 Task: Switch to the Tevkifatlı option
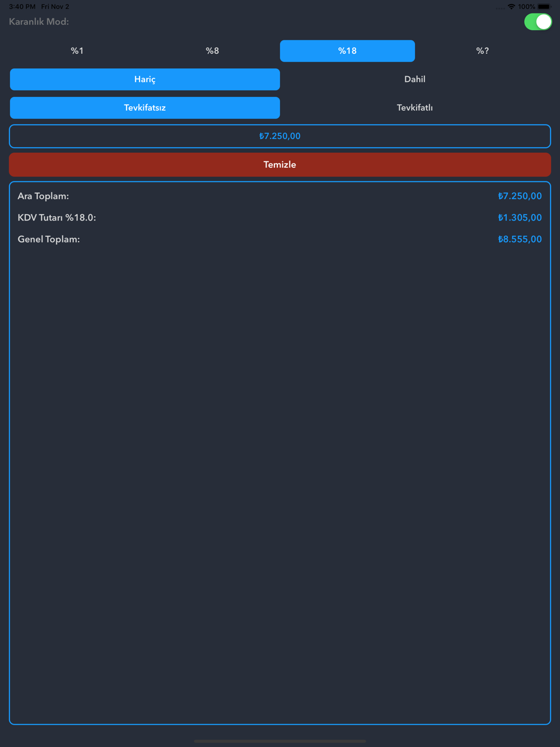click(x=415, y=108)
